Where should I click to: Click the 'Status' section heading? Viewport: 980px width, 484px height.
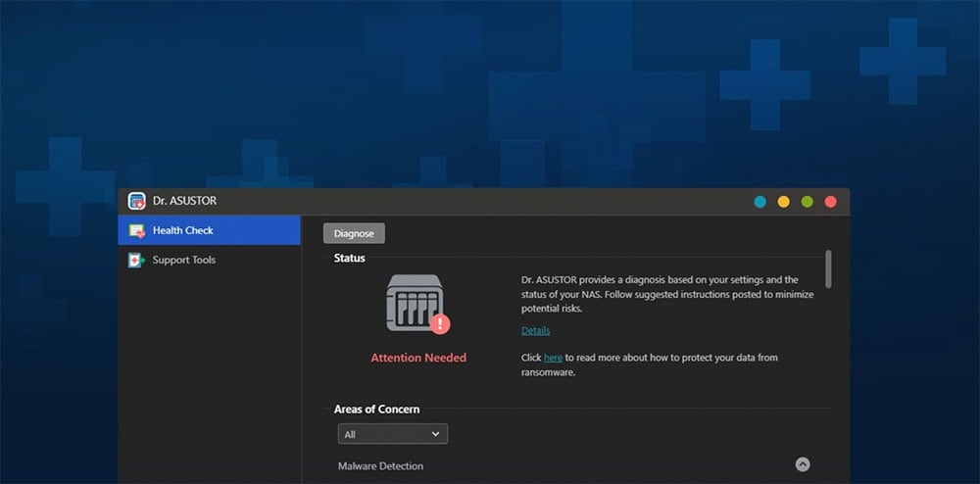pos(350,258)
